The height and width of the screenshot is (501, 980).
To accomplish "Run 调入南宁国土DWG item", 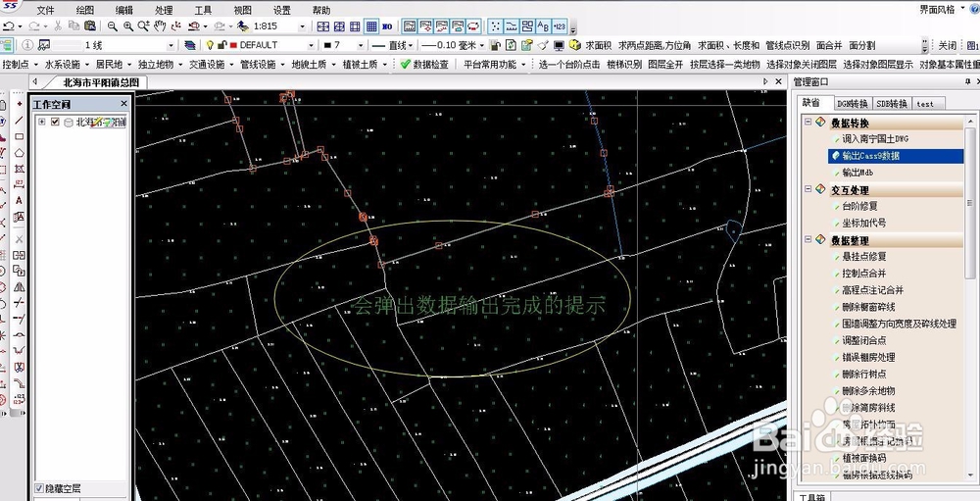I will click(x=875, y=139).
